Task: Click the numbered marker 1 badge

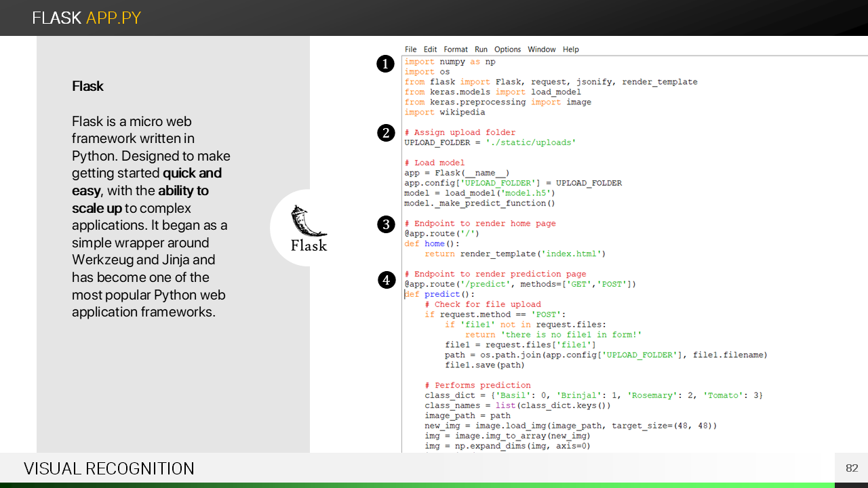Action: coord(385,64)
